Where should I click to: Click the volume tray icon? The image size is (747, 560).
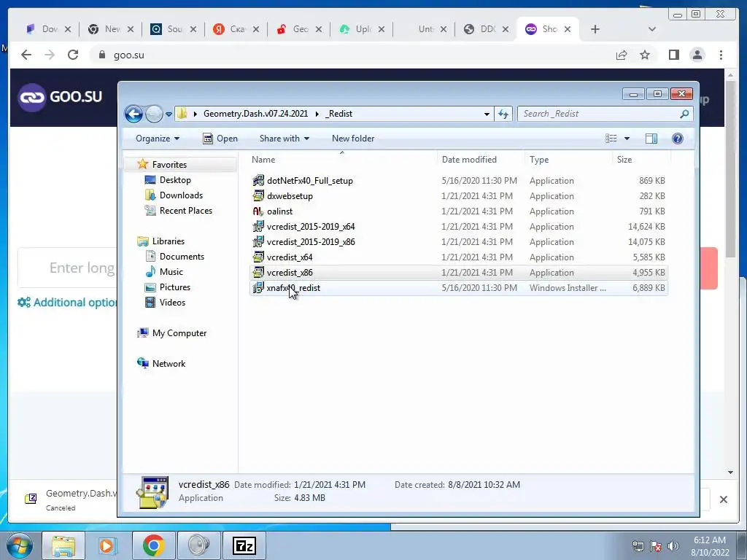[x=673, y=546]
